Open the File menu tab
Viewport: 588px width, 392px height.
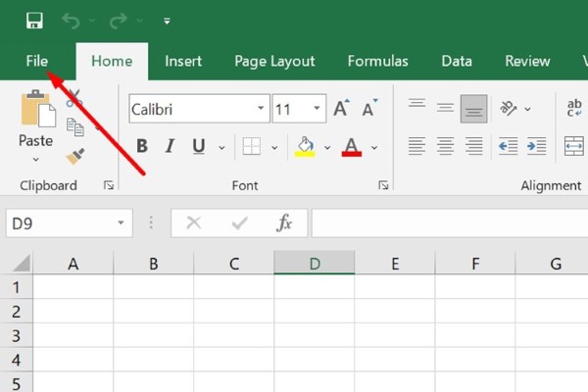[37, 61]
